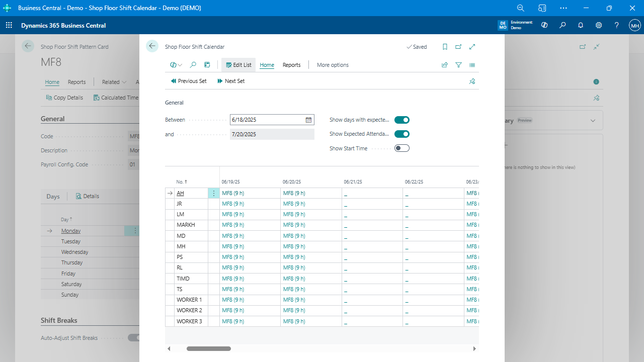
Task: Click the horizontal scrollbar thumb
Action: pos(209,348)
